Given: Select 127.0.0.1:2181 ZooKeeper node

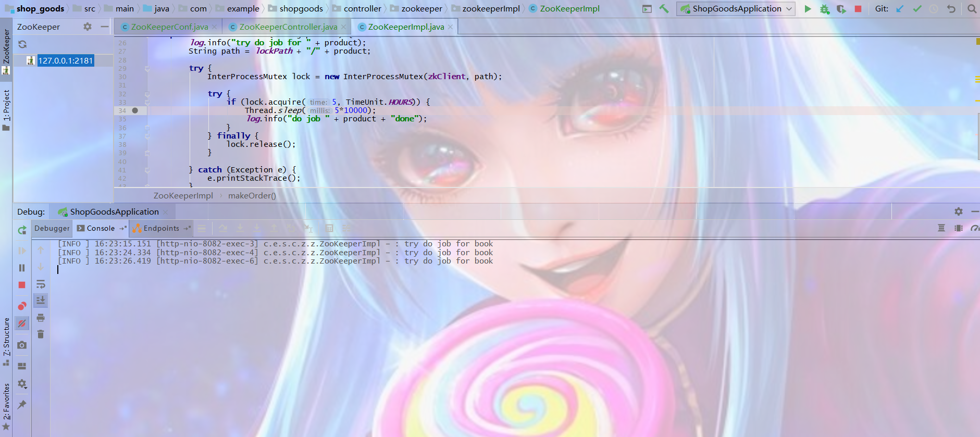Looking at the screenshot, I should coord(65,60).
